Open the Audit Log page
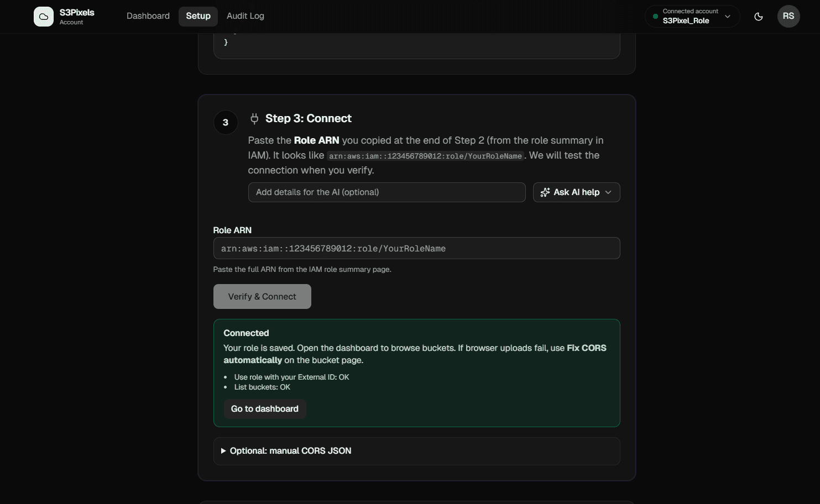The image size is (820, 504). tap(245, 16)
